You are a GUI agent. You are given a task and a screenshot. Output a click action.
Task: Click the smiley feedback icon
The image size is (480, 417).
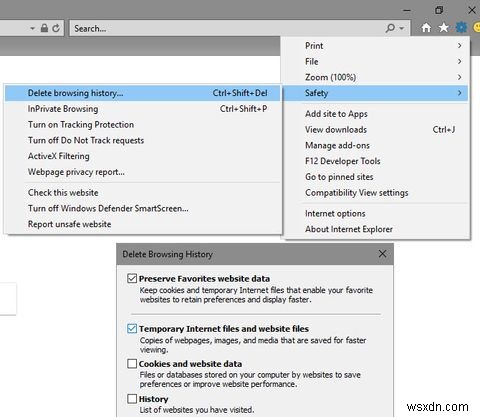click(x=477, y=27)
